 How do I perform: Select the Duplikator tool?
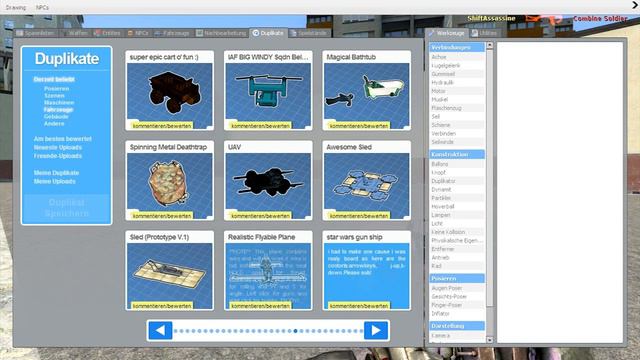point(457,181)
